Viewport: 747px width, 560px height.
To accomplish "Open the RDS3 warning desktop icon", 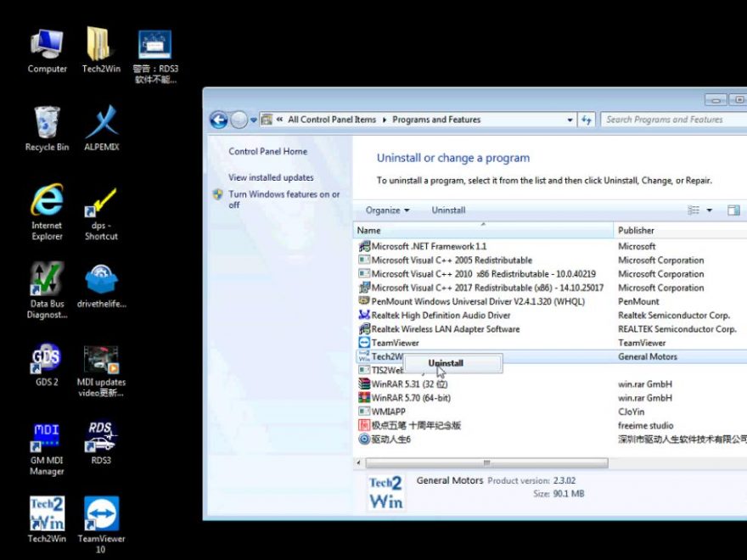I will pos(155,56).
